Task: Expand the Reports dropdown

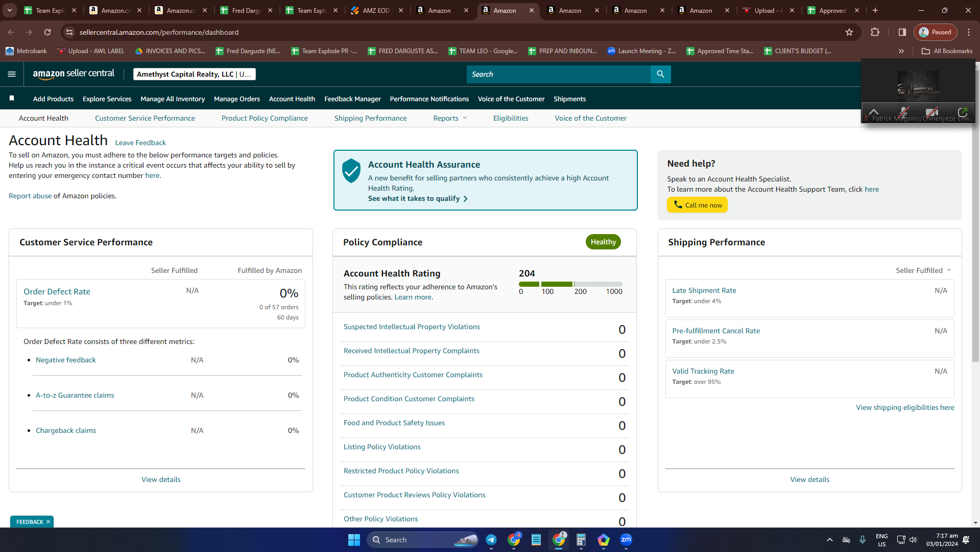Action: (x=450, y=118)
